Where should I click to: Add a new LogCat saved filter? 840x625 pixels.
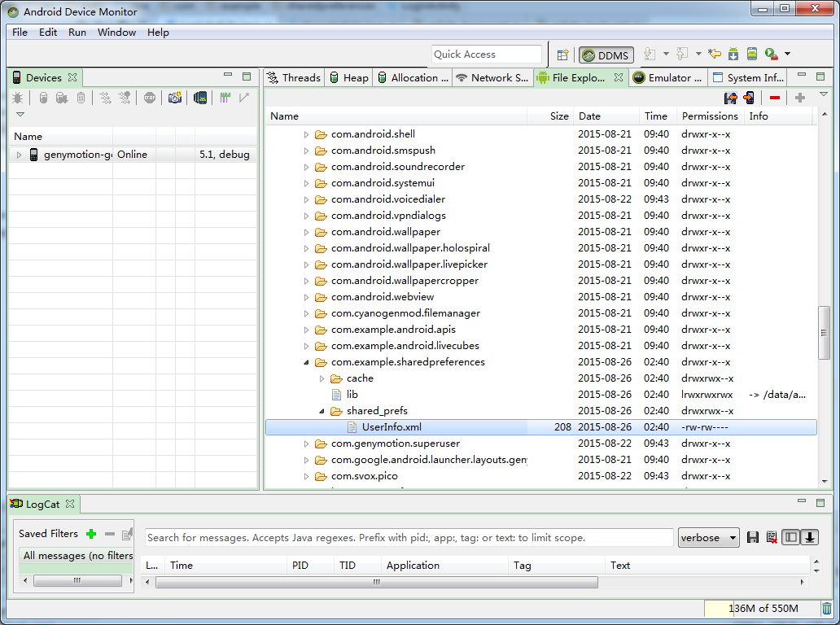tap(91, 534)
